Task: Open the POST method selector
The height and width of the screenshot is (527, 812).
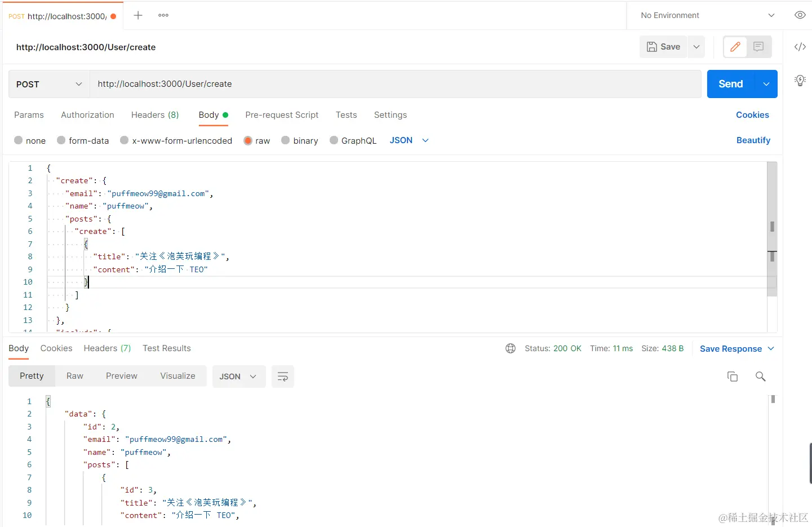Action: pyautogui.click(x=48, y=83)
